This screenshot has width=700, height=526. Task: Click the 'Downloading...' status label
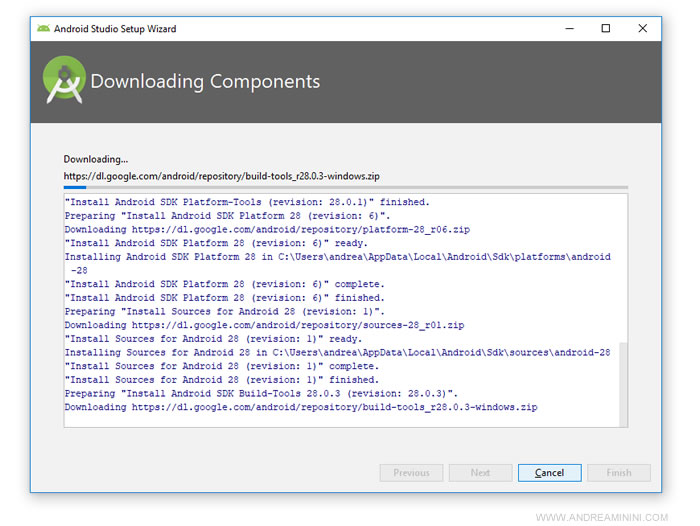[x=96, y=159]
